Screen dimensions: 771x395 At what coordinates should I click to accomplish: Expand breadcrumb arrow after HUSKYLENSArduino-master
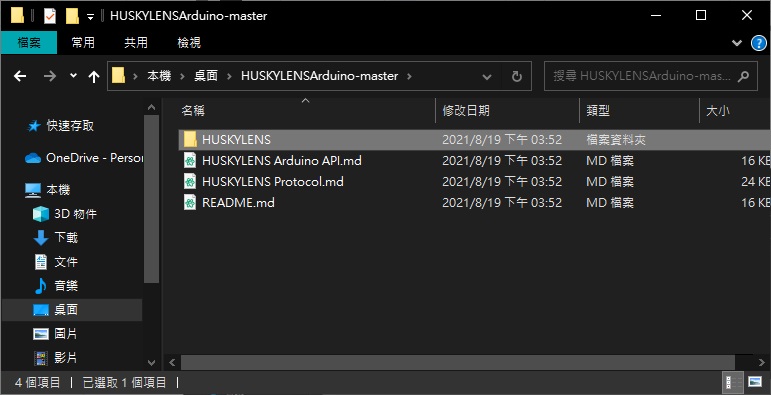(409, 76)
